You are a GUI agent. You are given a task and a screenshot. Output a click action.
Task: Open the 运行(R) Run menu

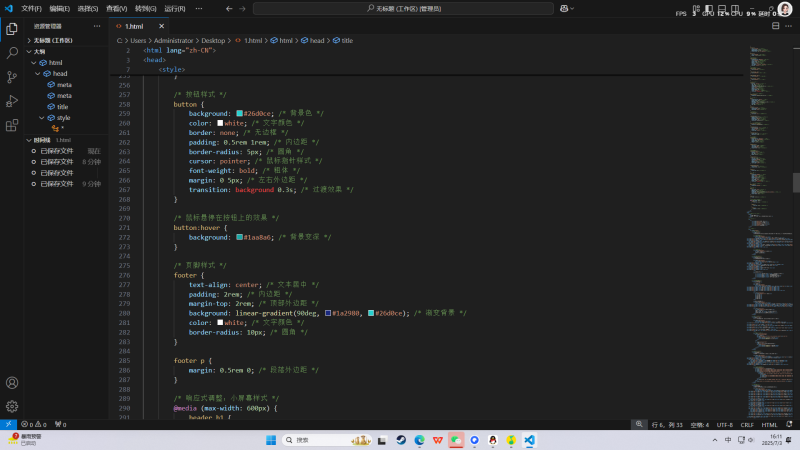tap(174, 9)
